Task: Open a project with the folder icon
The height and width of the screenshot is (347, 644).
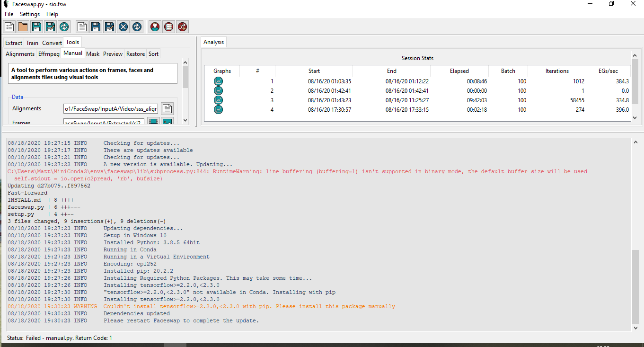Action: (23, 27)
